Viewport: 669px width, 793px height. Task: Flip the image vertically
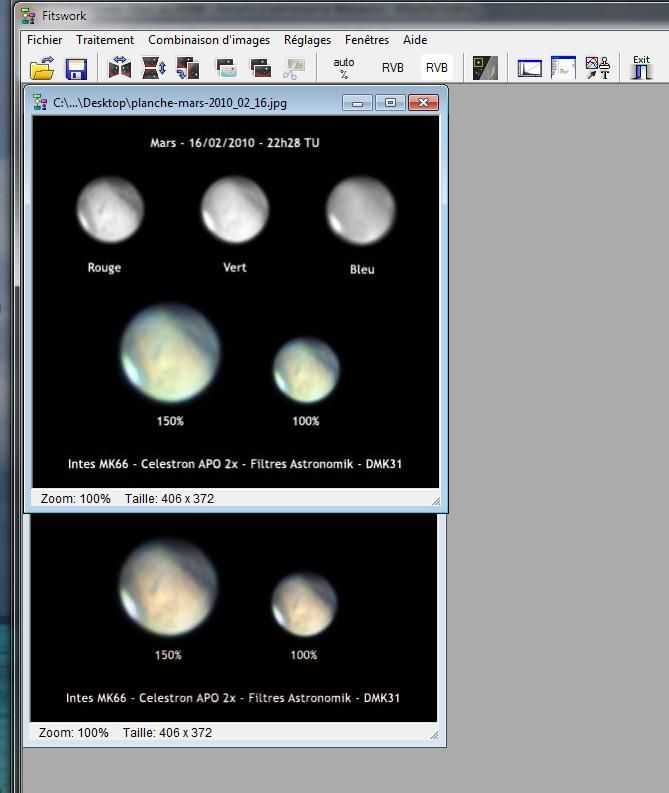pos(154,68)
